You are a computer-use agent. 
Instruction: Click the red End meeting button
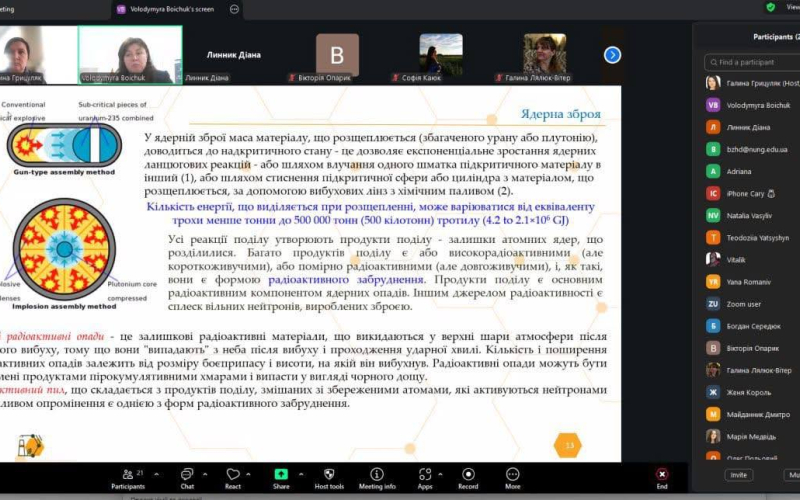coord(662,474)
